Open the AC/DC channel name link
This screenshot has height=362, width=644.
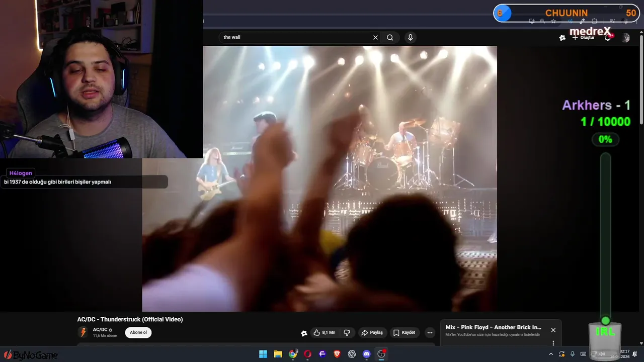click(x=100, y=330)
